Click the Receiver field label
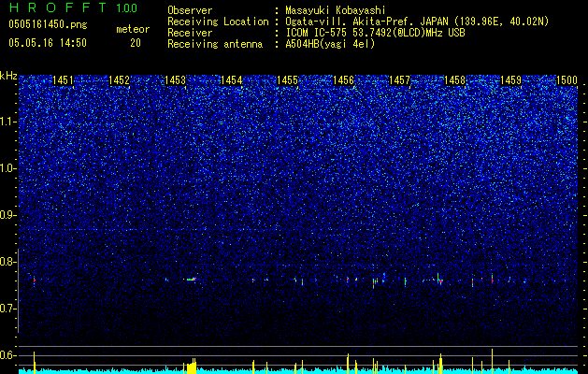The width and height of the screenshot is (588, 374). (x=190, y=33)
